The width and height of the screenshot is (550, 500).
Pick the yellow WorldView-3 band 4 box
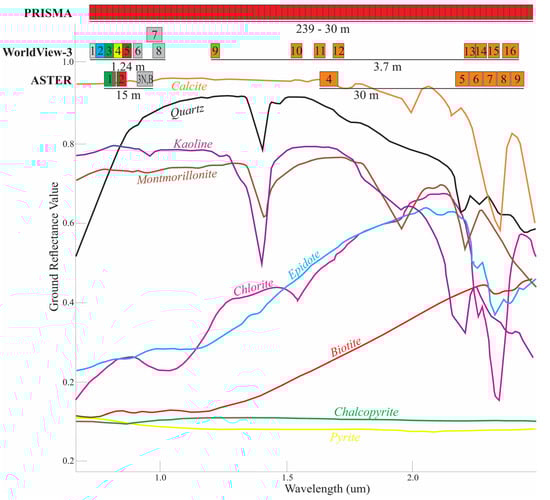(x=118, y=51)
